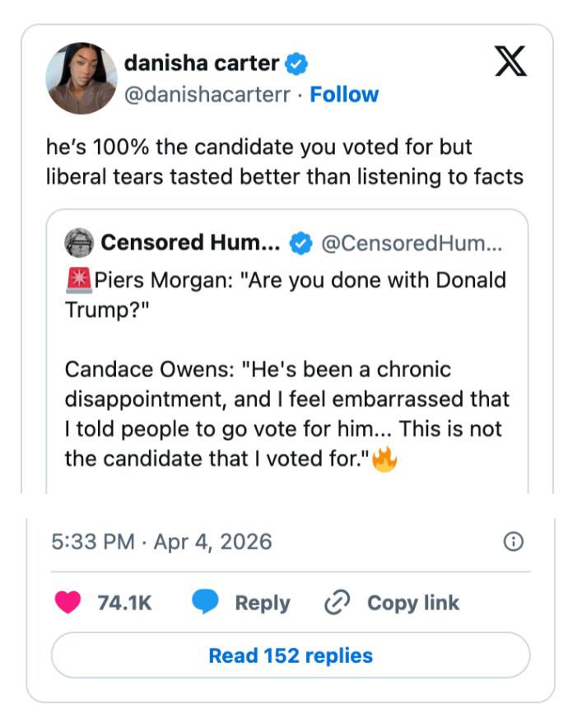Click the red siren emoji
The width and height of the screenshot is (568, 728).
click(78, 281)
